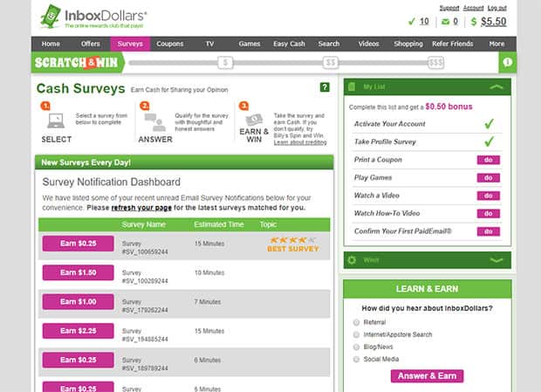Click the New Surveys Every Day! banner
Screen dimensions: 541x392
[x=184, y=162]
